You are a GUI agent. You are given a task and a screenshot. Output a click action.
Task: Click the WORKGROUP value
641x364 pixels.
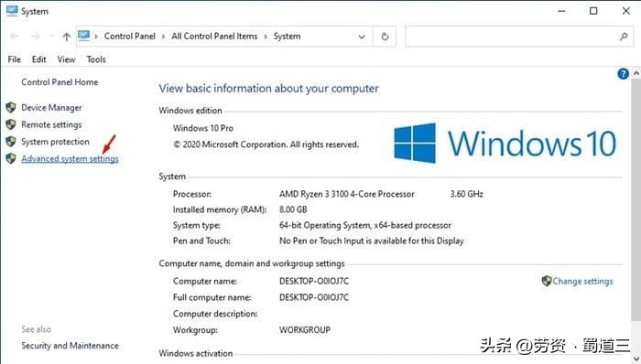click(305, 330)
